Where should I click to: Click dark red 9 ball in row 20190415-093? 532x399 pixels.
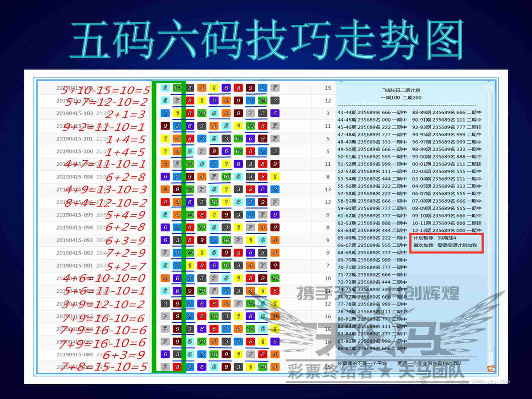tap(202, 240)
